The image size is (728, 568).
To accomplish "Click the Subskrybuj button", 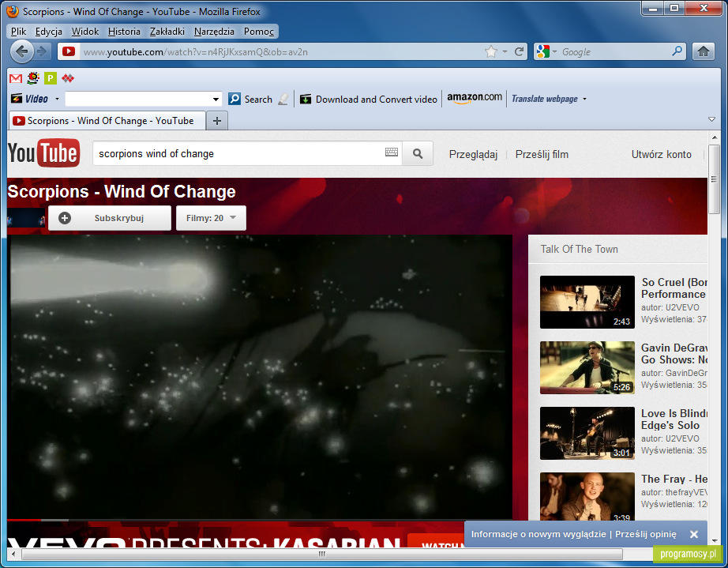I will (x=110, y=218).
